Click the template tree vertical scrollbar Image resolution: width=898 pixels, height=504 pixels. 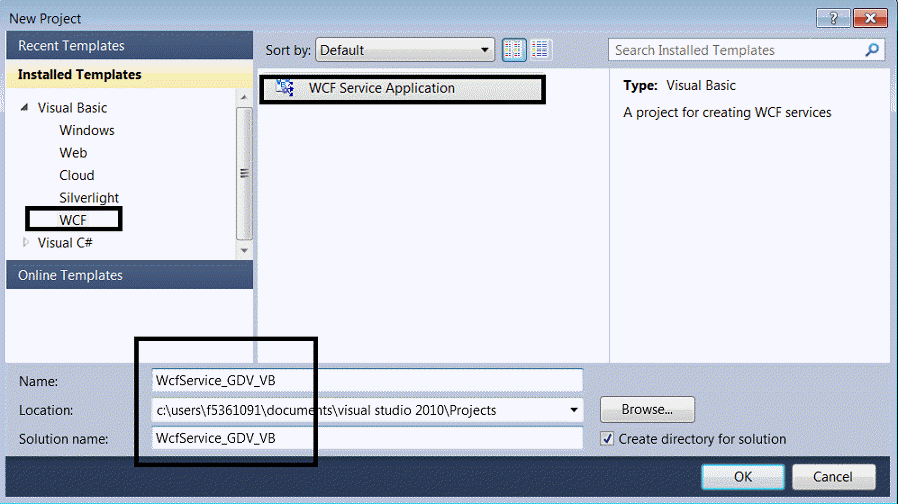pos(244,172)
